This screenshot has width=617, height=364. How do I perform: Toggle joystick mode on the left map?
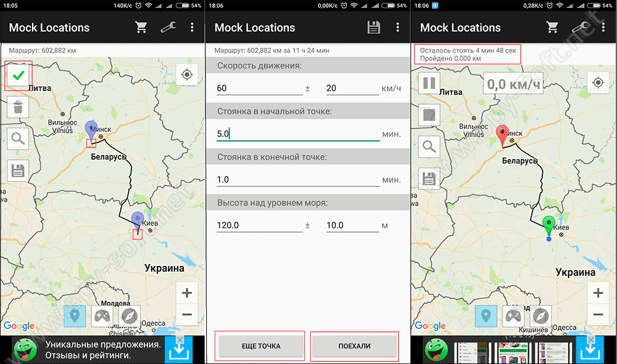tap(102, 316)
